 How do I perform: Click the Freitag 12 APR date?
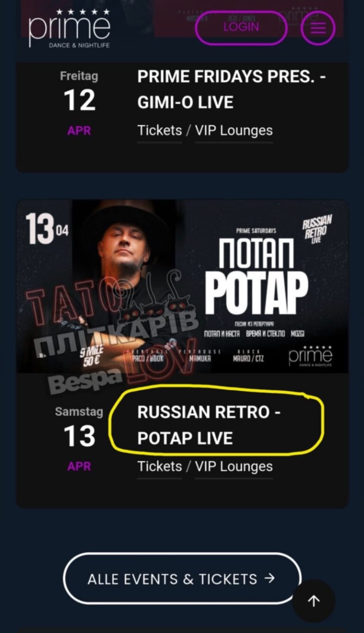pos(79,103)
